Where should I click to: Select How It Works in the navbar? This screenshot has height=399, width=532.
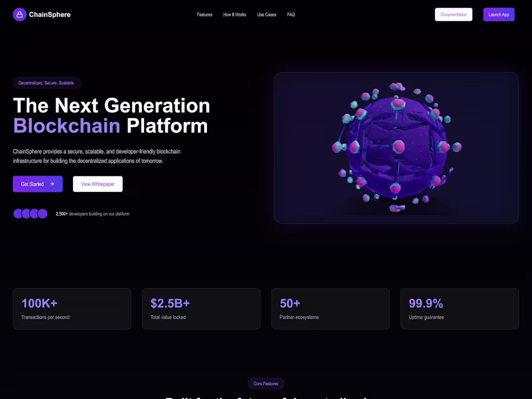[x=235, y=15]
